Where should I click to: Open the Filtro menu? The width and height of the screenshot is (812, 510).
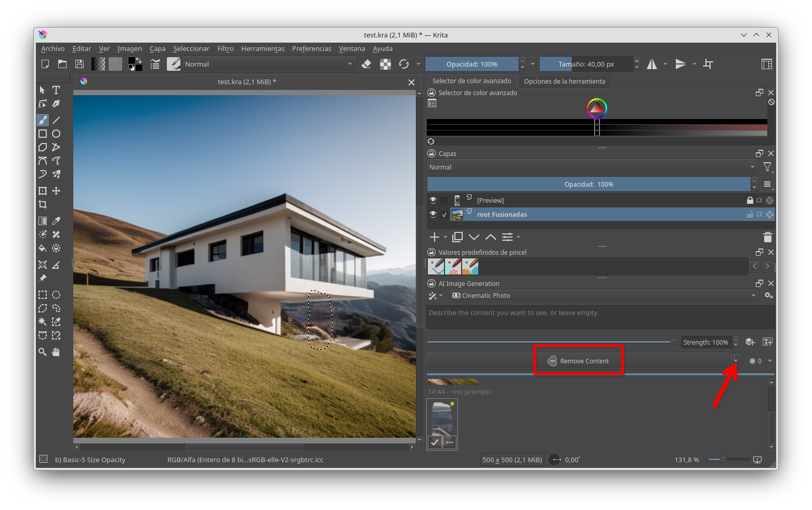(225, 48)
